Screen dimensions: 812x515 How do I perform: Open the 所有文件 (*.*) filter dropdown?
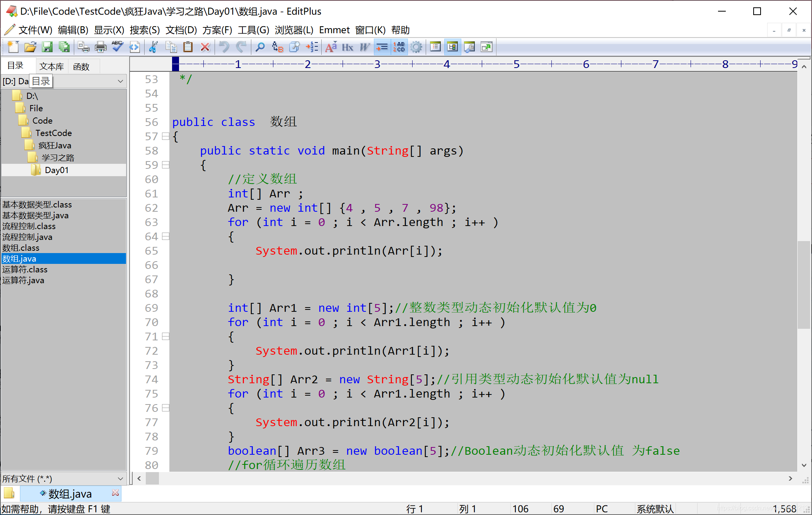(120, 479)
